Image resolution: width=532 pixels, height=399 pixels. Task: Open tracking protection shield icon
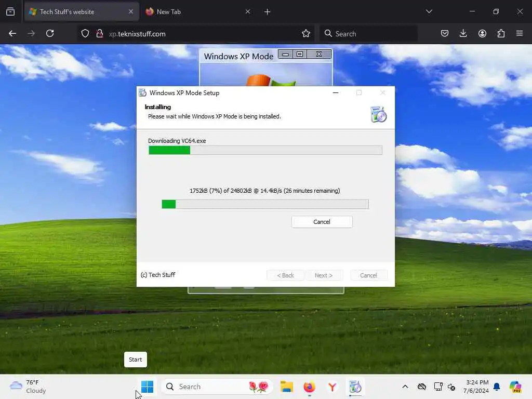pos(85,34)
